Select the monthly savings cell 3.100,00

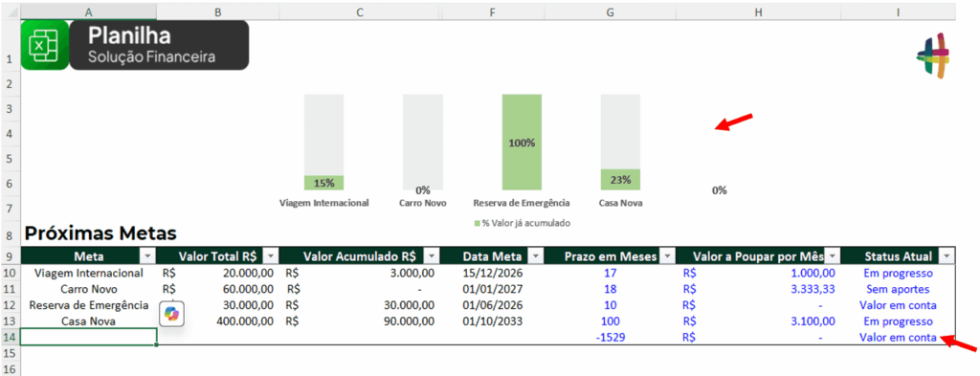(x=758, y=321)
